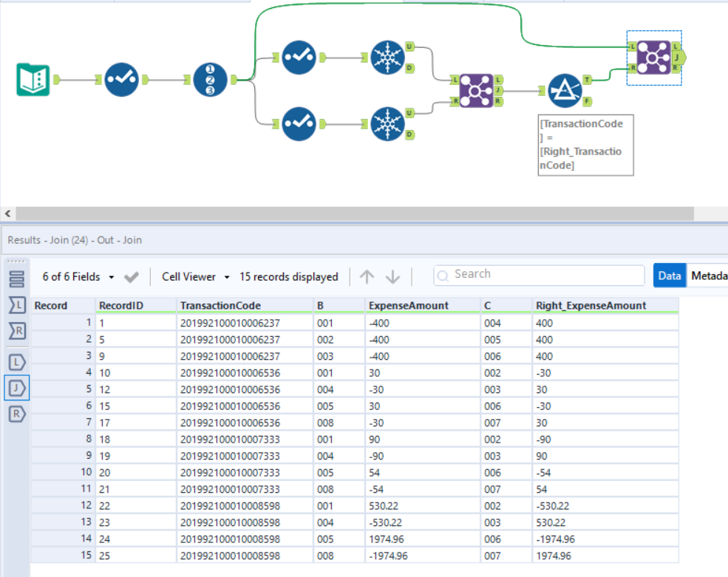Switch to the Metadata tab
Image resolution: width=728 pixels, height=577 pixels.
[x=709, y=276]
